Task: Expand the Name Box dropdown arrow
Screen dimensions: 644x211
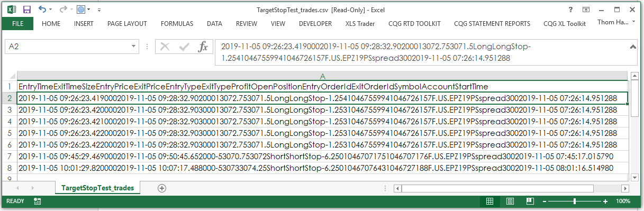Action: (134, 47)
